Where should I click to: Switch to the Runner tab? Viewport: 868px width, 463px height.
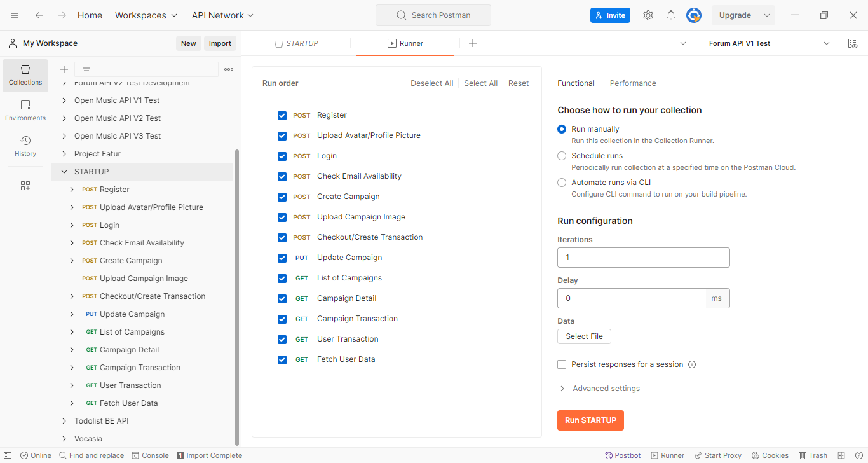(x=406, y=43)
